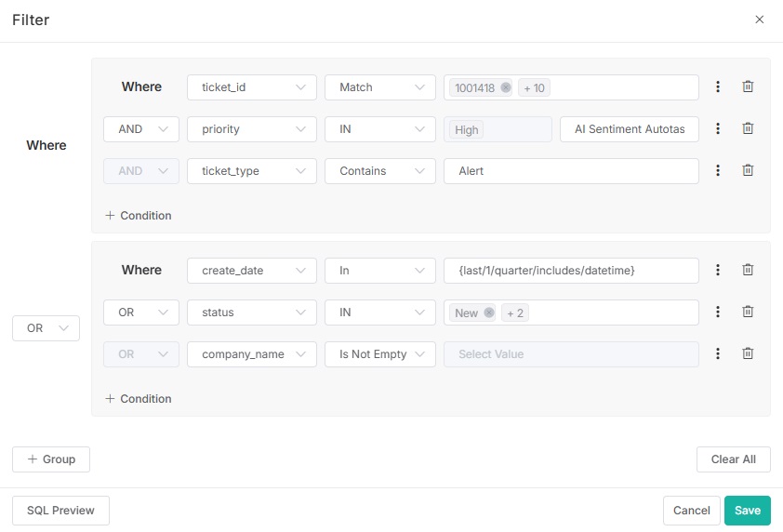The width and height of the screenshot is (783, 532).
Task: Expand the group-level OR connector dropdown
Action: (x=46, y=328)
